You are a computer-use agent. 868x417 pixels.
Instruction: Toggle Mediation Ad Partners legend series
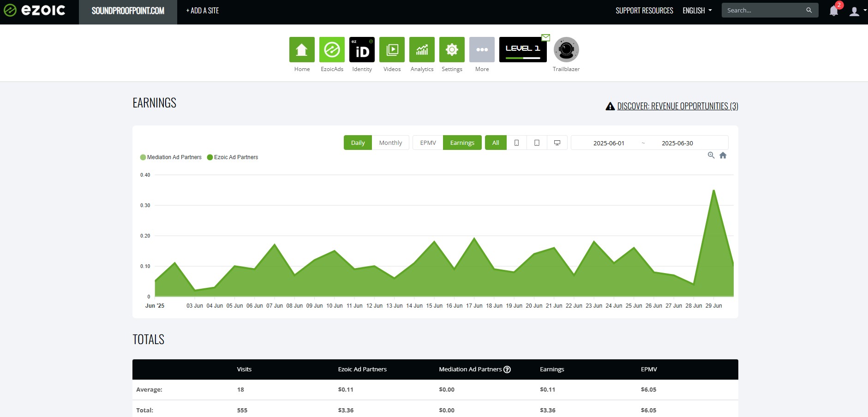pyautogui.click(x=171, y=157)
